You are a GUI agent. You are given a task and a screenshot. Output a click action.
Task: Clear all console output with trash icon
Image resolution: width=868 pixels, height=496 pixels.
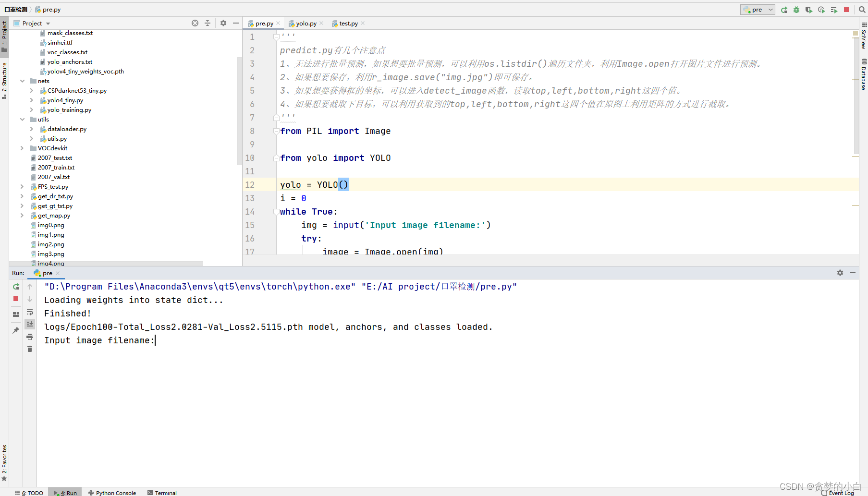point(30,349)
